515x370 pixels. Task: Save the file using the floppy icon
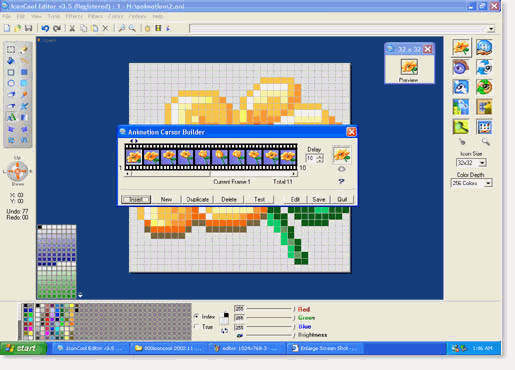[x=28, y=28]
